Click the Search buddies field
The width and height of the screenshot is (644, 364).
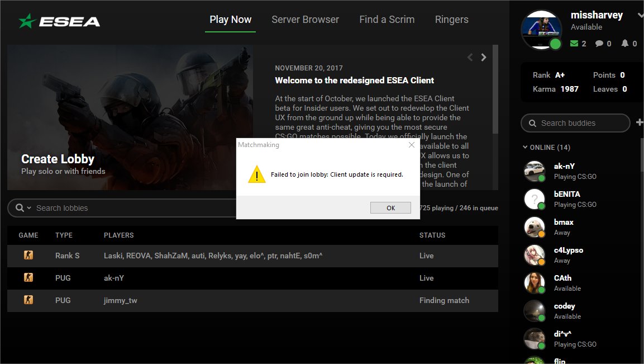[x=575, y=123]
